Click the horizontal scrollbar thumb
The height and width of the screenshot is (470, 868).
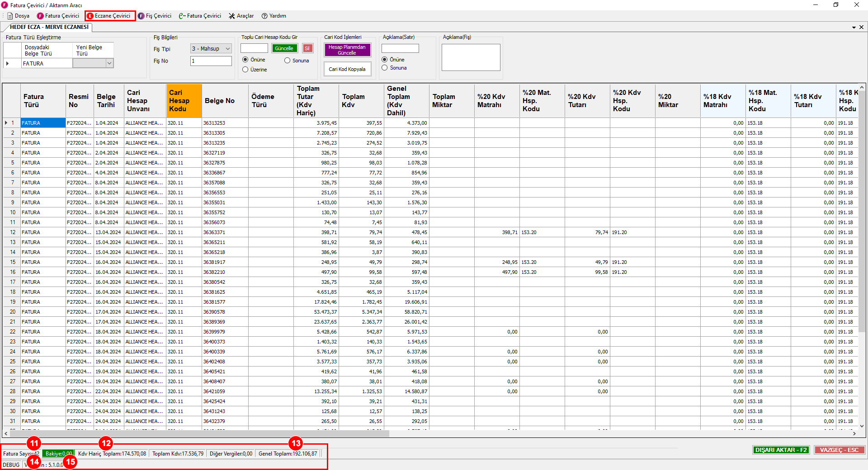coord(199,433)
